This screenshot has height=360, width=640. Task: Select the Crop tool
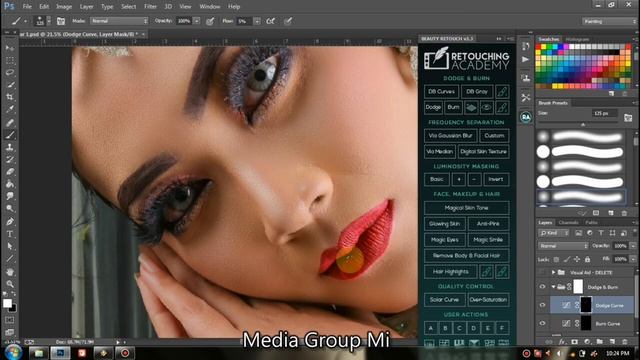[x=10, y=97]
